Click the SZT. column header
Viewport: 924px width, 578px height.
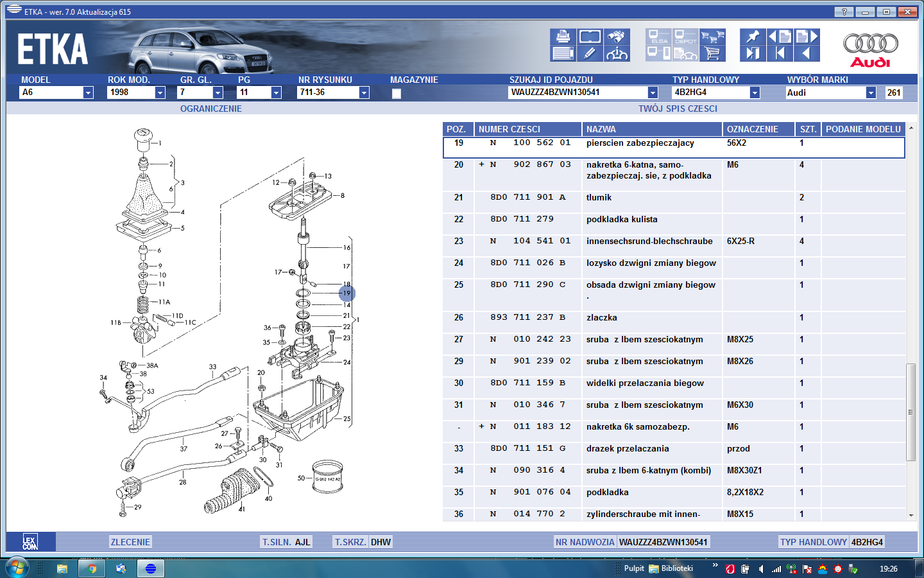(x=809, y=129)
